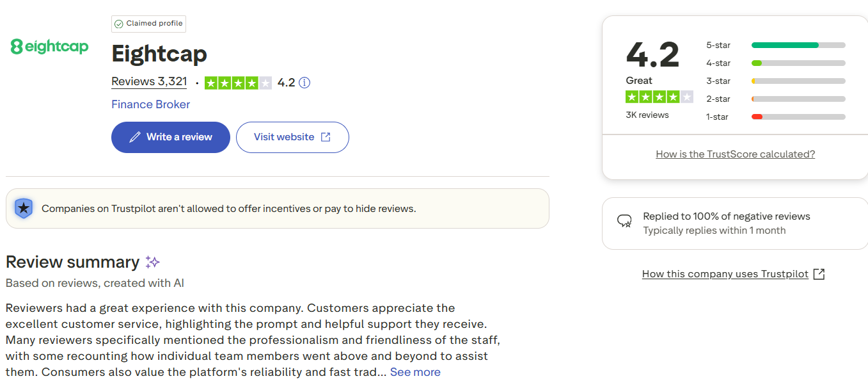Click the green star rating beside Reviews
The width and height of the screenshot is (868, 390).
coord(238,83)
